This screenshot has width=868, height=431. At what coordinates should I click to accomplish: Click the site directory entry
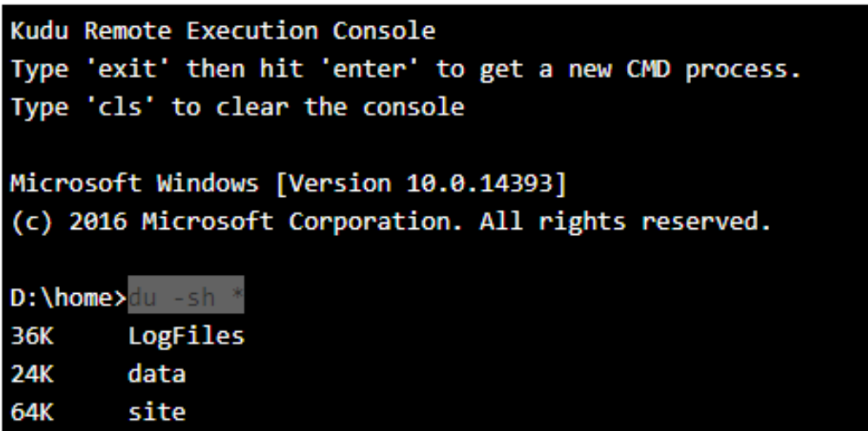(156, 412)
